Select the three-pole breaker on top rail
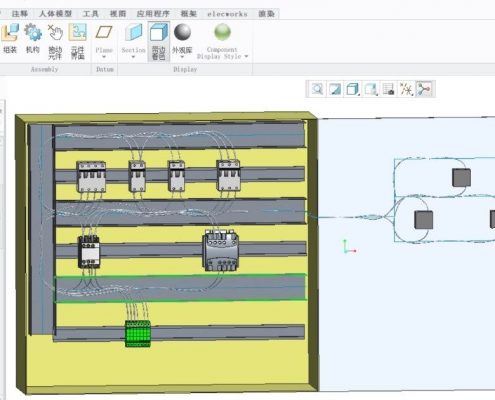The height and width of the screenshot is (400, 495). pos(91,177)
